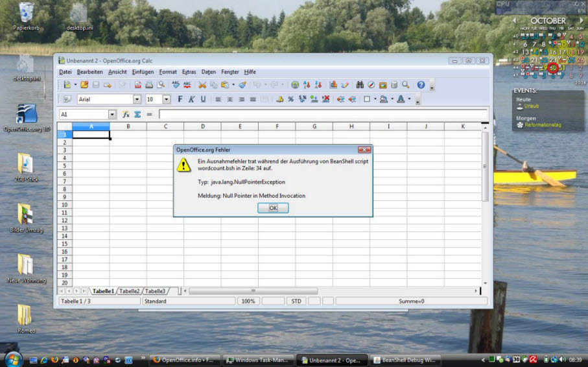The height and width of the screenshot is (367, 588).
Task: Click the Copy icon
Action: tap(214, 85)
